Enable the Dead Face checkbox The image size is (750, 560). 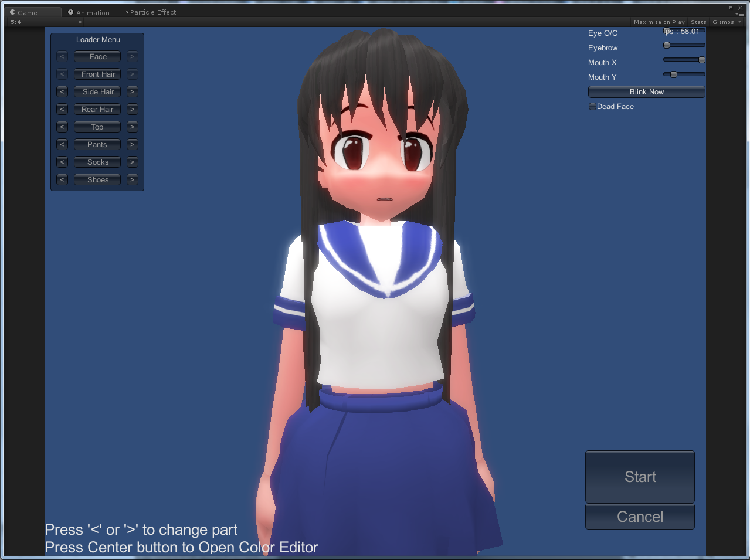592,107
